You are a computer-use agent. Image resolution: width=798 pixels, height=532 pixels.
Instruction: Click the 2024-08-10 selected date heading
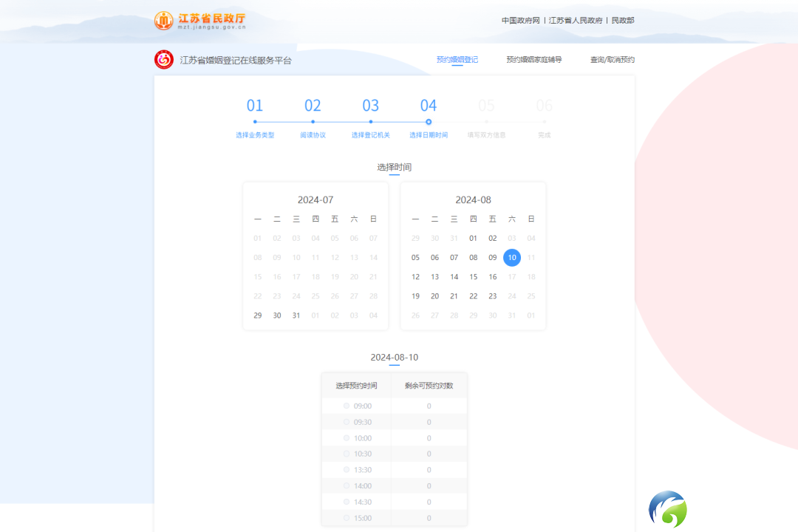395,358
